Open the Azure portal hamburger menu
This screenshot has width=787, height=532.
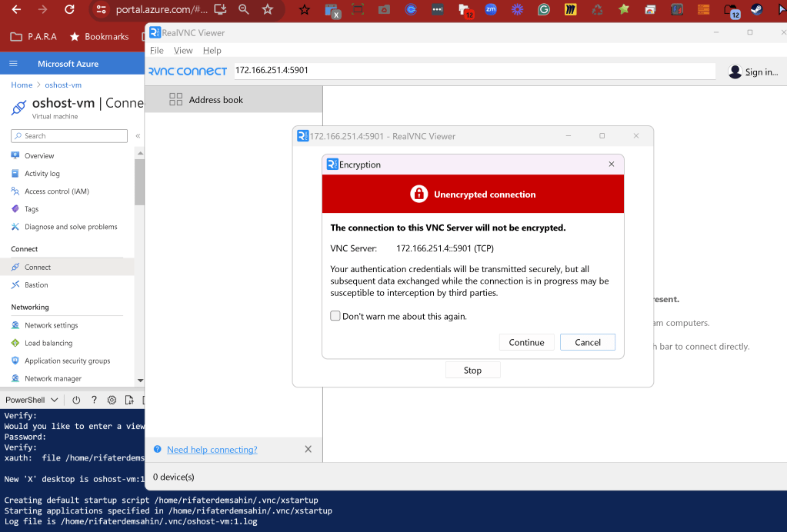click(14, 64)
